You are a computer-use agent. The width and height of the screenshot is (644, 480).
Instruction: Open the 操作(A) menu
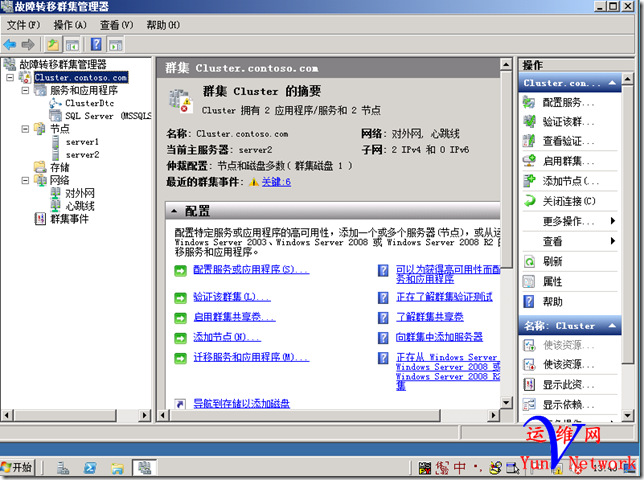(70, 25)
